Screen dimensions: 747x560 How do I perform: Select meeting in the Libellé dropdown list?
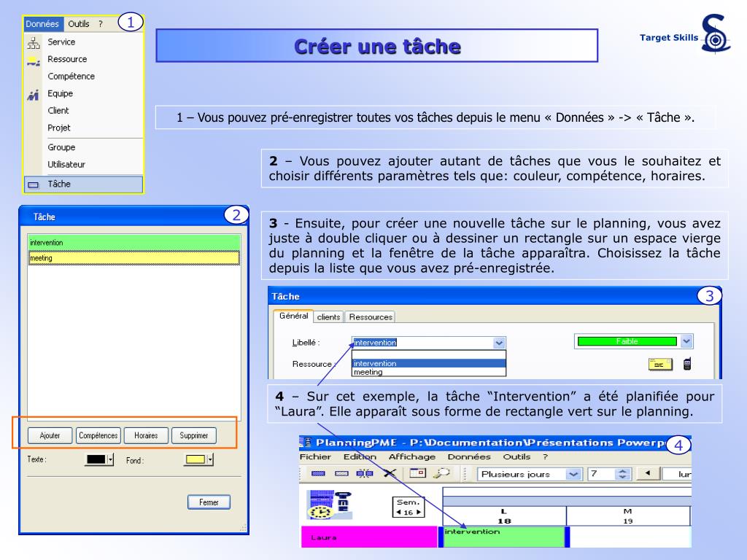(x=429, y=372)
